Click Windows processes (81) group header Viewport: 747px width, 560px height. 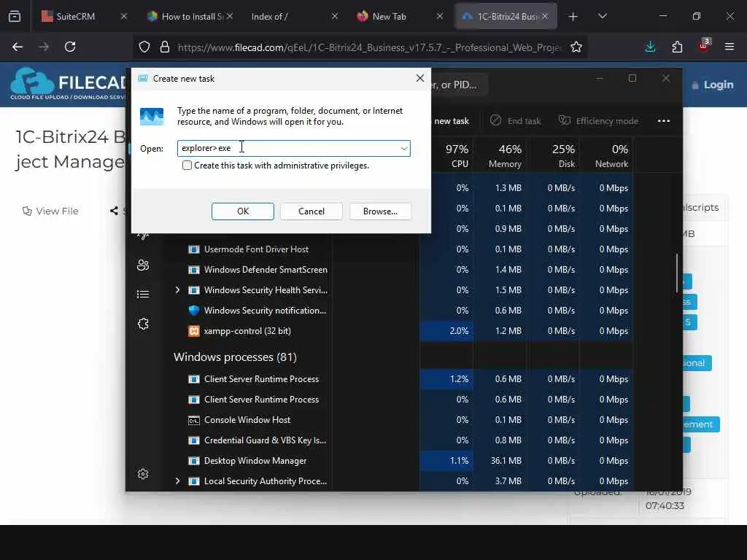pyautogui.click(x=235, y=357)
